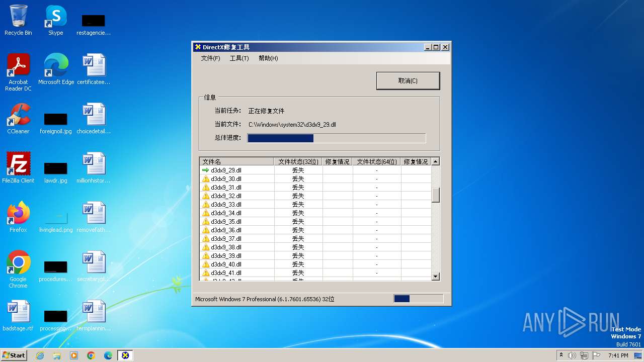Sort by 文件状态(32位) column header
The image size is (644, 362).
[x=298, y=162]
